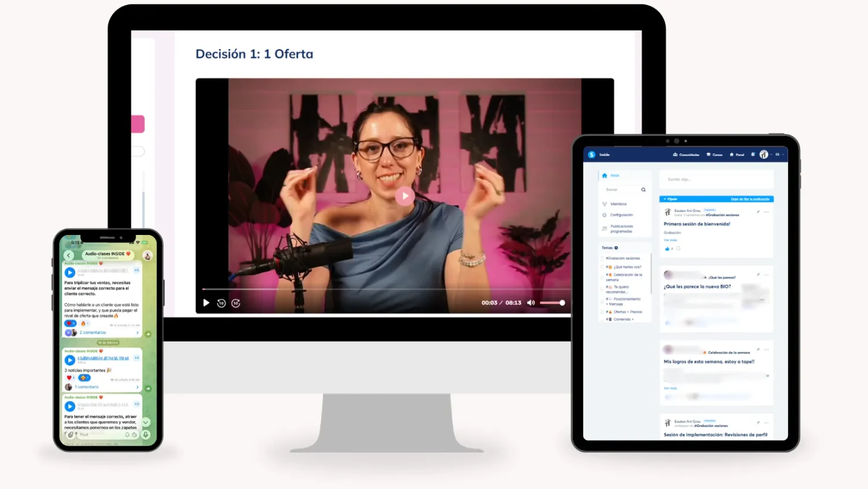This screenshot has height=489, width=868.
Task: Click 'Ver más' under 'Primera sesión de bienvenida!'
Action: (x=670, y=240)
